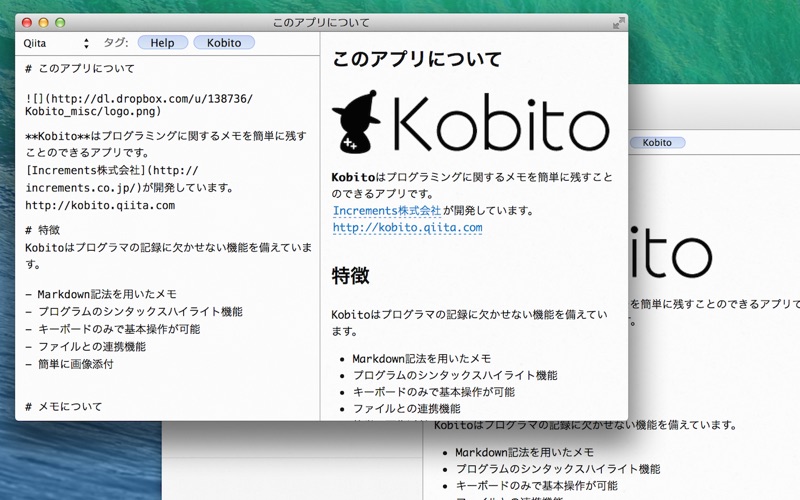This screenshot has width=800, height=500.
Task: Click the '- 簡単に画像添付' editor line
Action: [x=69, y=364]
